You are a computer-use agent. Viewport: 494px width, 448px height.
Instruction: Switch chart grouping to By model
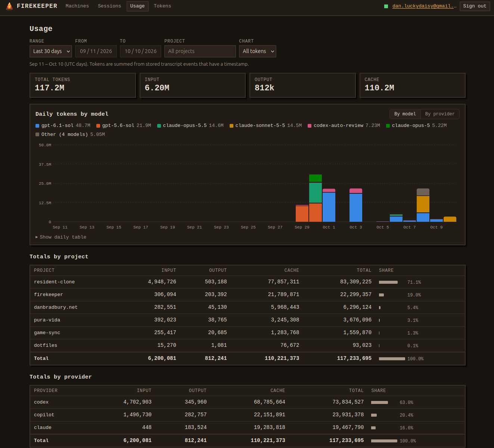[x=405, y=114]
